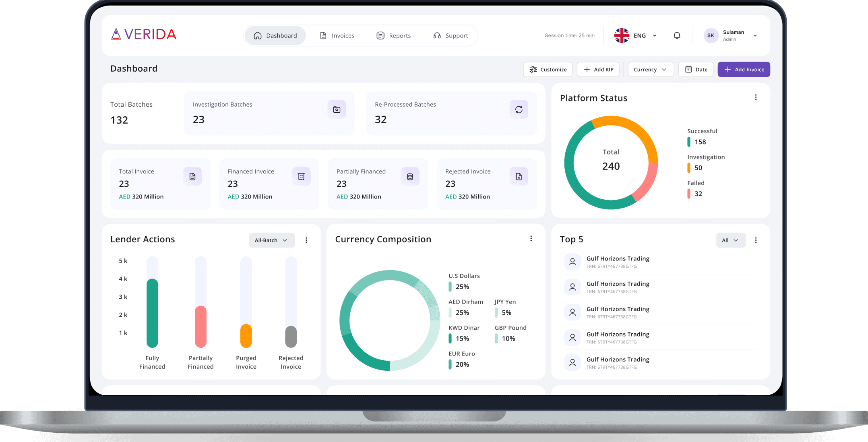Click the Rejected Invoice gray bar

pyautogui.click(x=291, y=337)
